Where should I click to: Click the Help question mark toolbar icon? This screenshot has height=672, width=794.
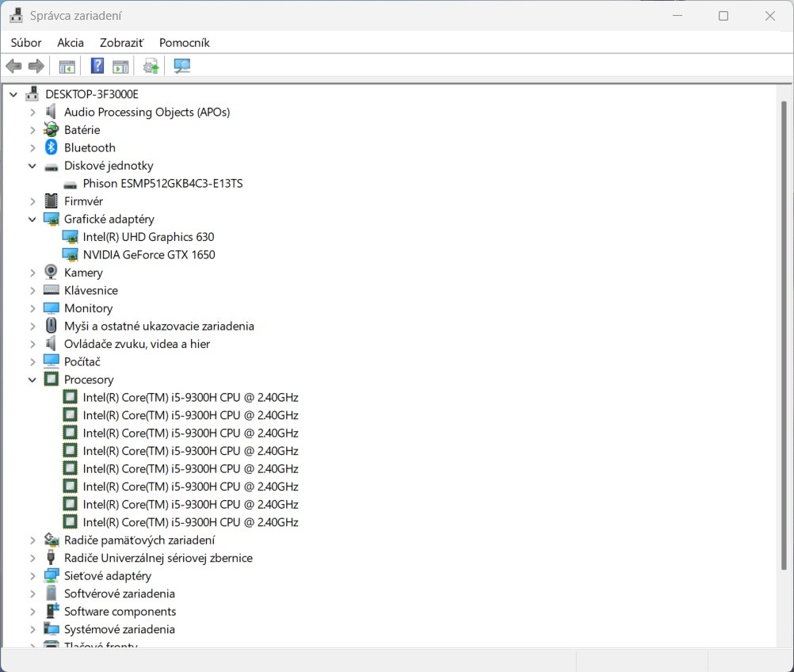coord(97,66)
